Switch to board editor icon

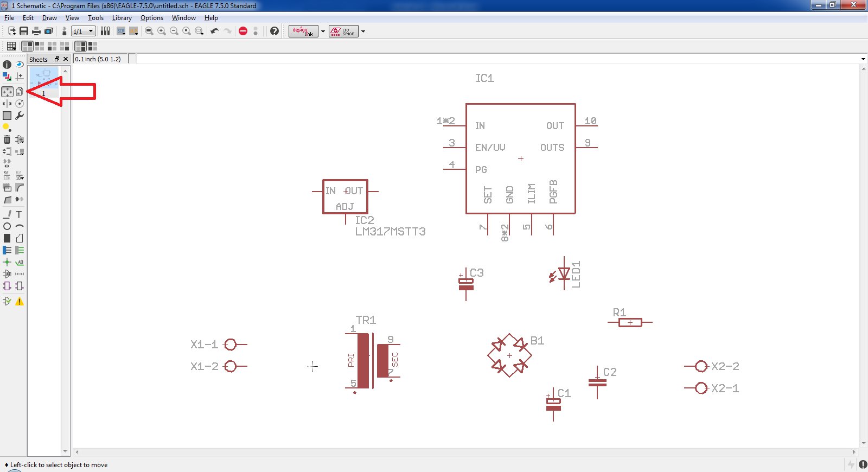point(65,31)
